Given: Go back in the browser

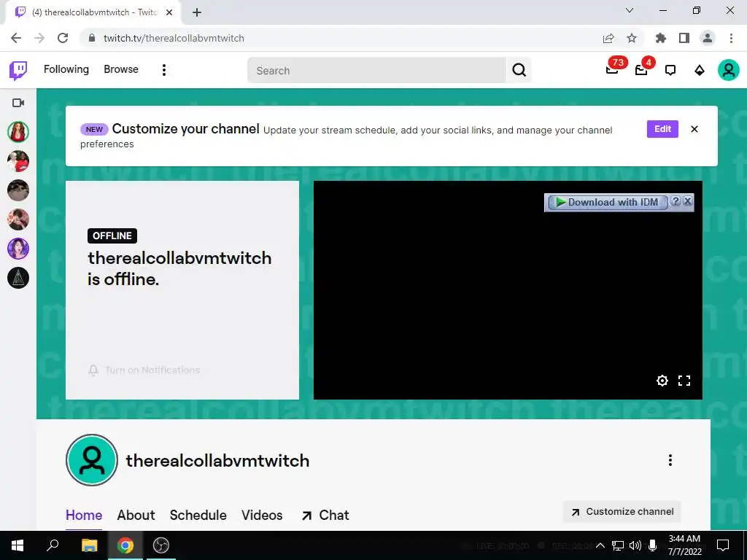Looking at the screenshot, I should 16,38.
